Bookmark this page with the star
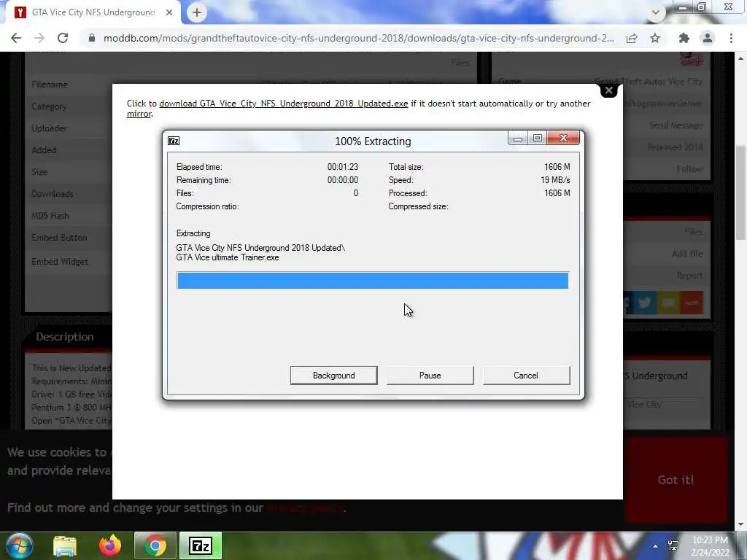This screenshot has width=747, height=560. [x=655, y=38]
